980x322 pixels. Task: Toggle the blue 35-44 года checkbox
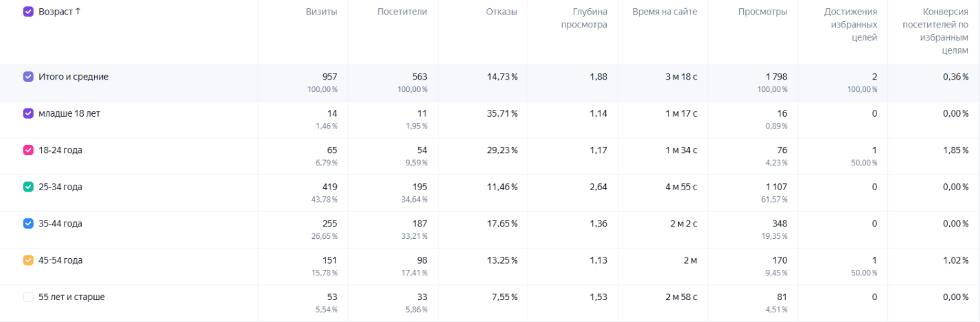[x=28, y=223]
